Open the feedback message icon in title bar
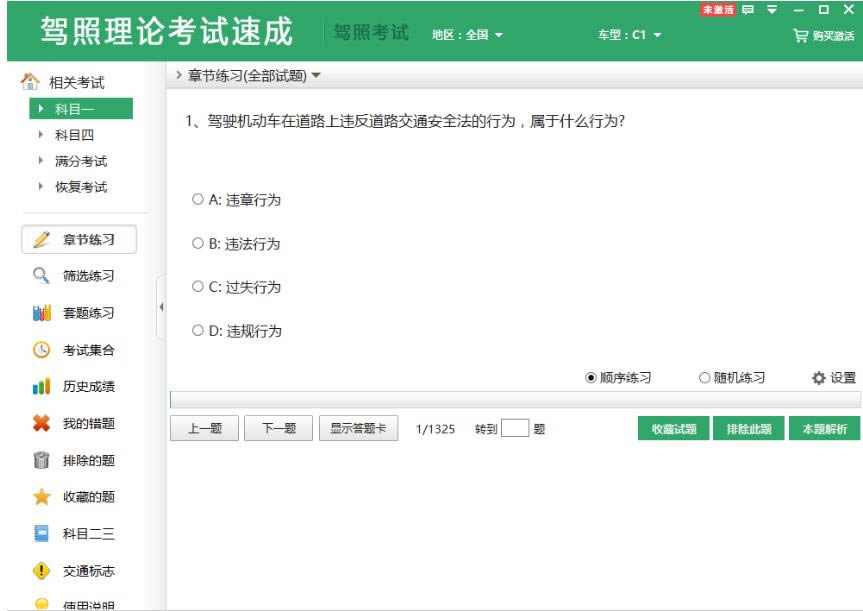The width and height of the screenshot is (863, 611). (748, 9)
